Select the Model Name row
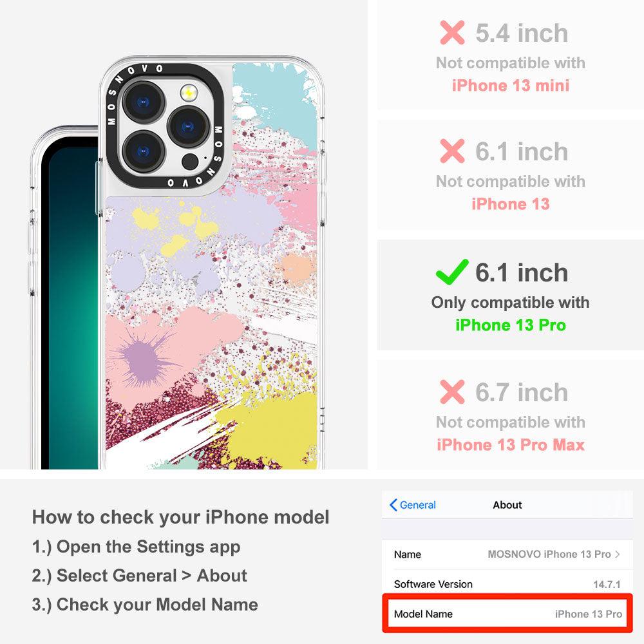This screenshot has width=644, height=644. tap(507, 614)
